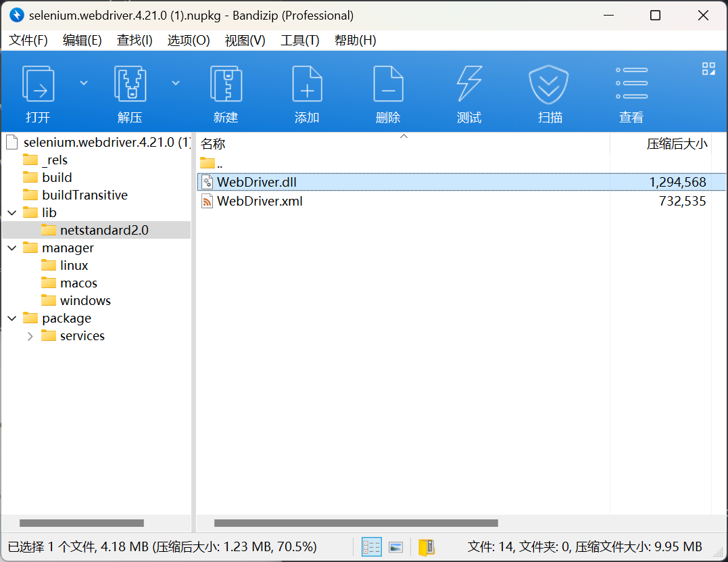
Task: Open the 工具(T) menu
Action: [x=299, y=41]
